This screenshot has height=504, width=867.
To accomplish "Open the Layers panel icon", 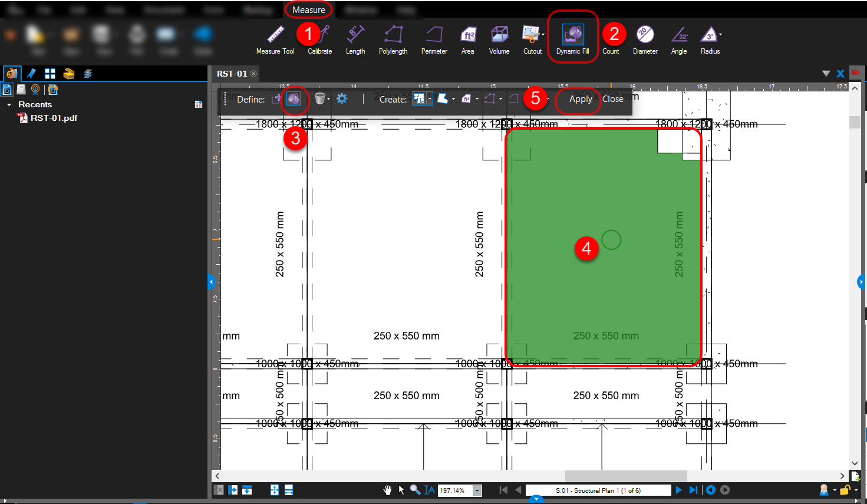I will pyautogui.click(x=88, y=74).
